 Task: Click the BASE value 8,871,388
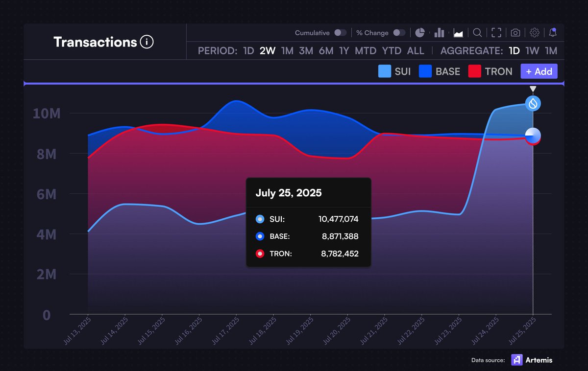coord(340,236)
